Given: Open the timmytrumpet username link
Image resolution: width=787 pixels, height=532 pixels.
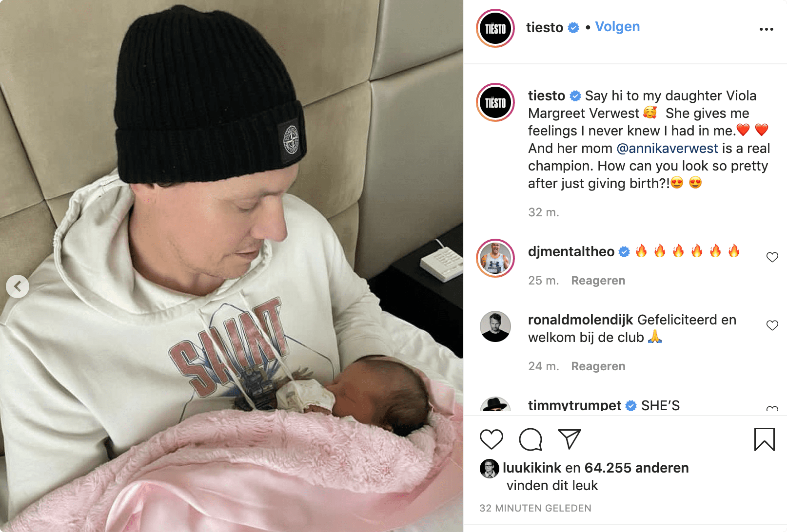Looking at the screenshot, I should [x=574, y=405].
